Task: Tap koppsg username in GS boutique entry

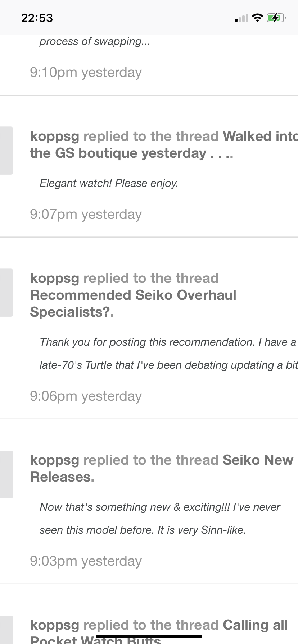Action: 54,136
